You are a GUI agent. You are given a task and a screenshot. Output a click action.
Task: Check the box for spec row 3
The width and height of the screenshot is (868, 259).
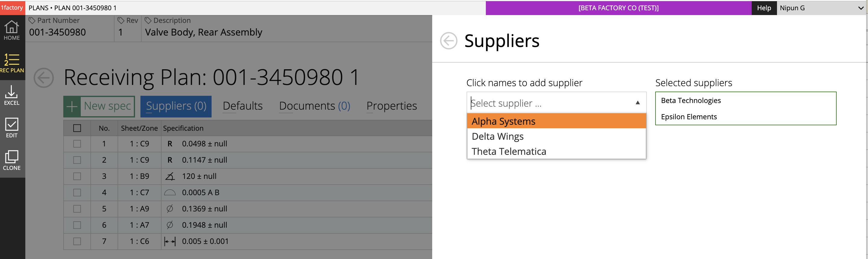click(x=77, y=176)
